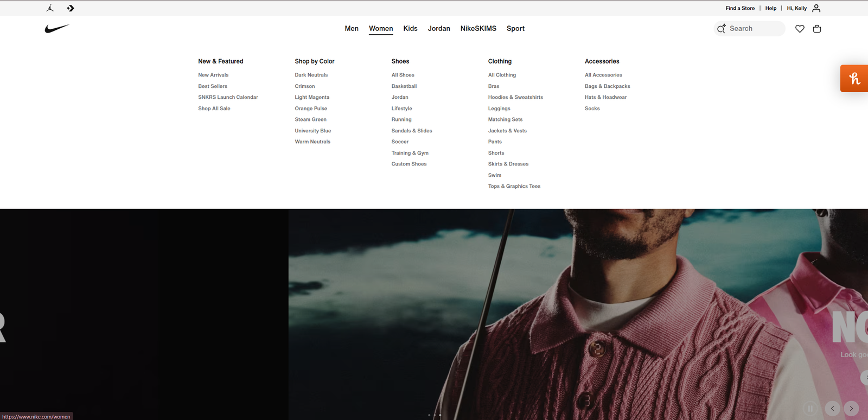868x420 pixels.
Task: Click the Nike swoosh home logo
Action: (x=57, y=29)
